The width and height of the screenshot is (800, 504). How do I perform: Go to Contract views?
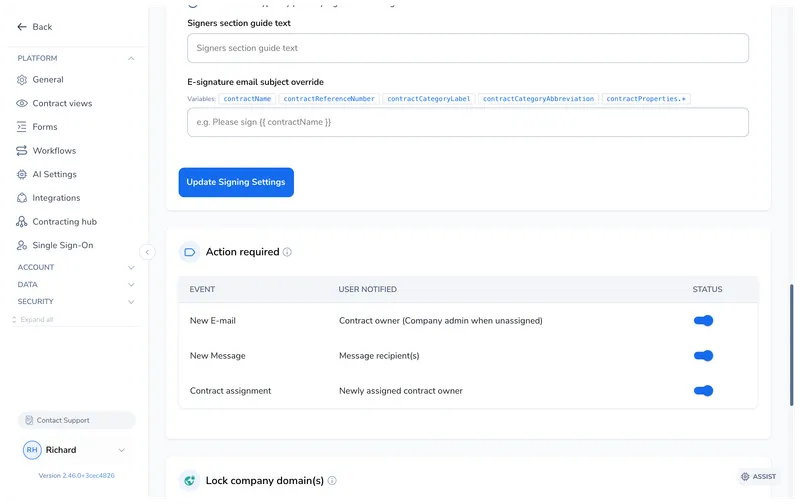62,103
